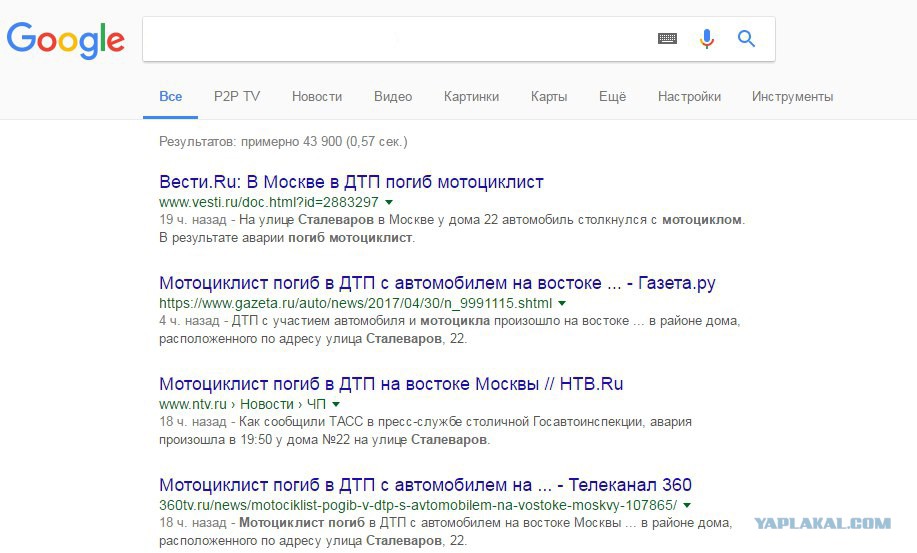Screen dimensions: 917x553
Task: Open the on-screen keyboard icon
Action: point(667,39)
